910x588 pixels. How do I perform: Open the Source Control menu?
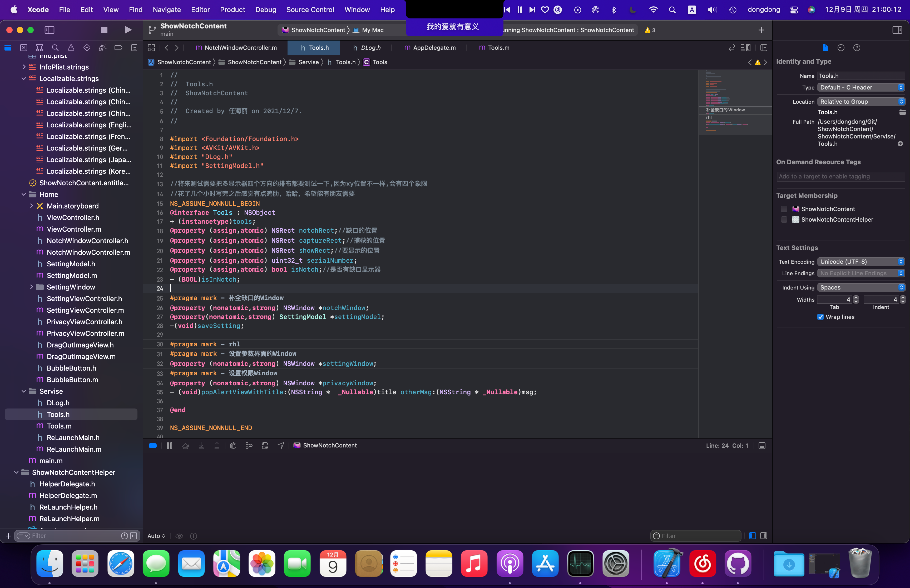tap(310, 9)
